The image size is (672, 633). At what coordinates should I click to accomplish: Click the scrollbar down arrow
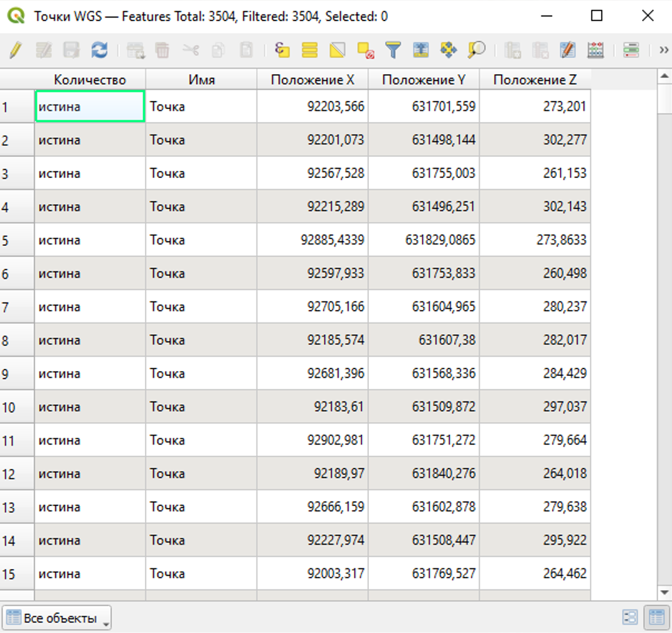664,593
